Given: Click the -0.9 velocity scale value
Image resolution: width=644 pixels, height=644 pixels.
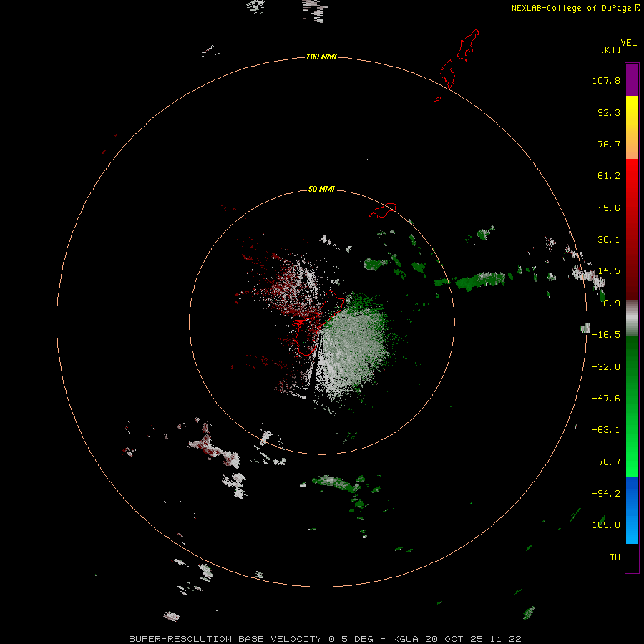Looking at the screenshot, I should 609,303.
